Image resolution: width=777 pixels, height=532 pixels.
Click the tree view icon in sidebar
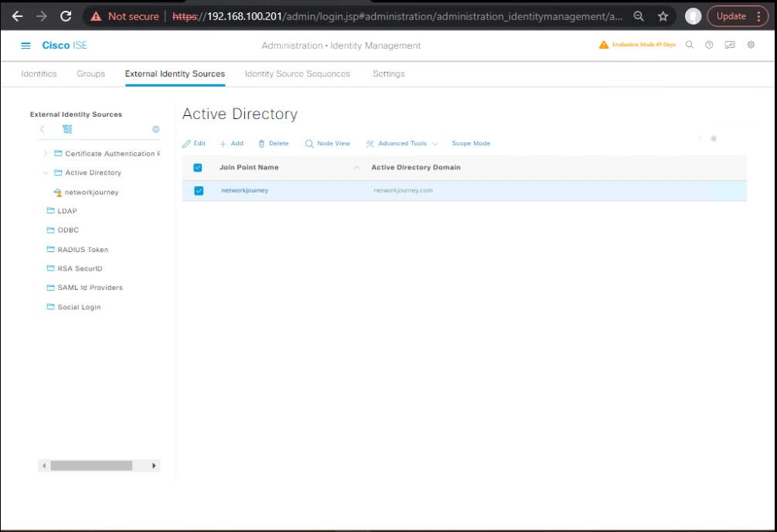tap(67, 129)
